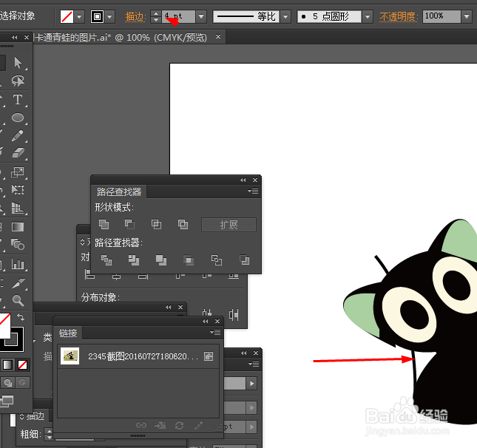Select the Scale tool
The height and width of the screenshot is (448, 477).
17,172
